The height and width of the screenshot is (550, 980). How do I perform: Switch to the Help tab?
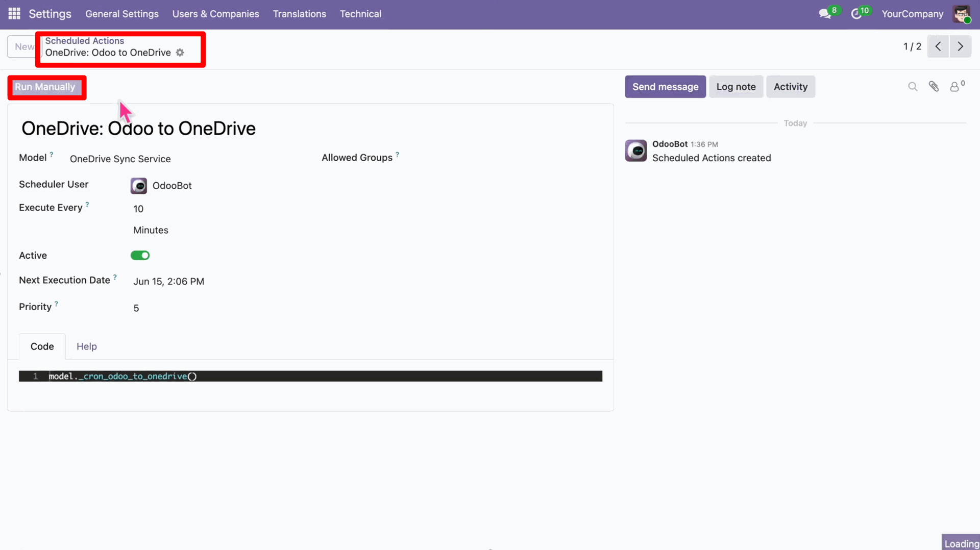pyautogui.click(x=87, y=346)
